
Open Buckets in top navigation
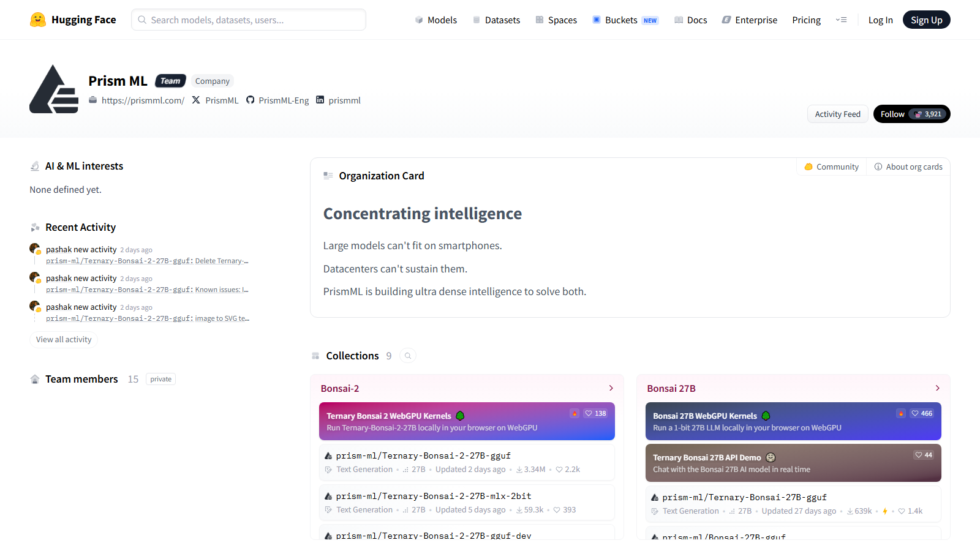[625, 20]
